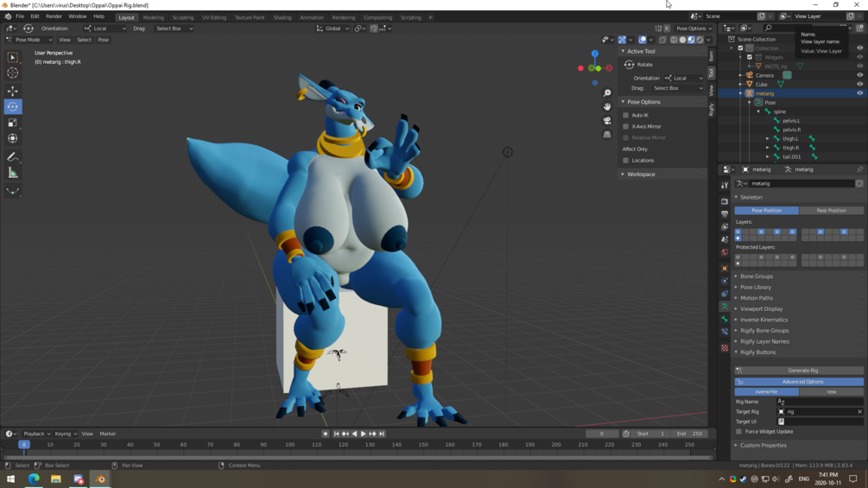The width and height of the screenshot is (868, 488).
Task: Toggle camera view icon in viewport
Action: tap(607, 121)
